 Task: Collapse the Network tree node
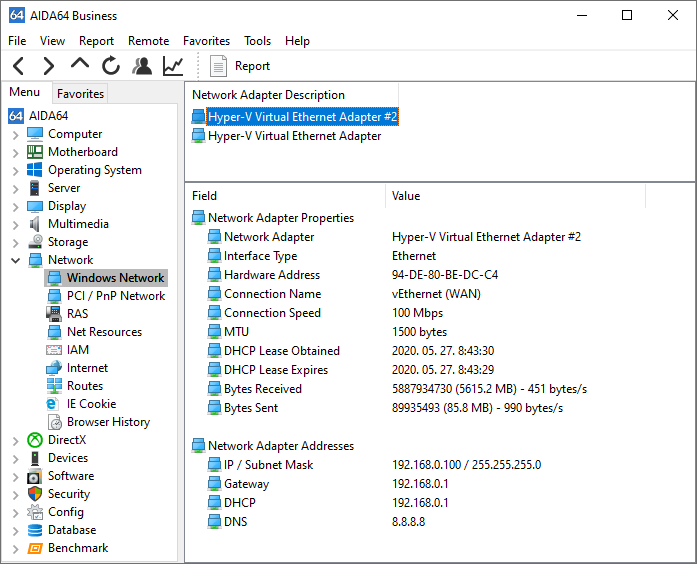(16, 260)
